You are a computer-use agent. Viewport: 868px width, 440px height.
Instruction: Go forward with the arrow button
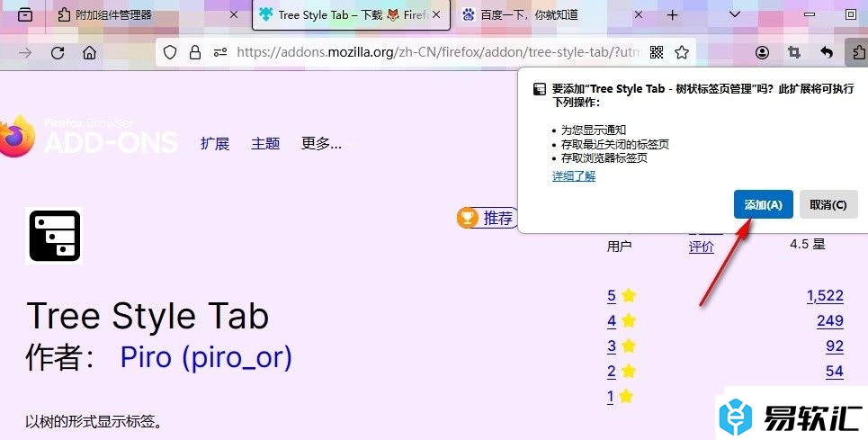(25, 52)
